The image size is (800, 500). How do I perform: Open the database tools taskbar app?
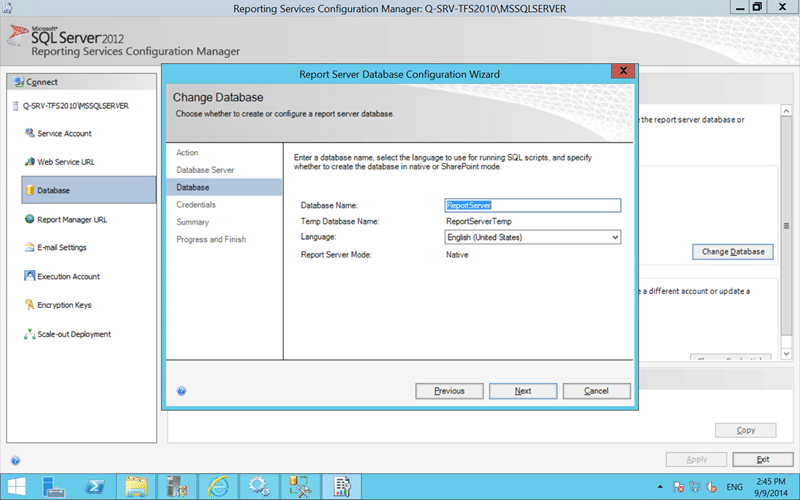click(x=300, y=487)
